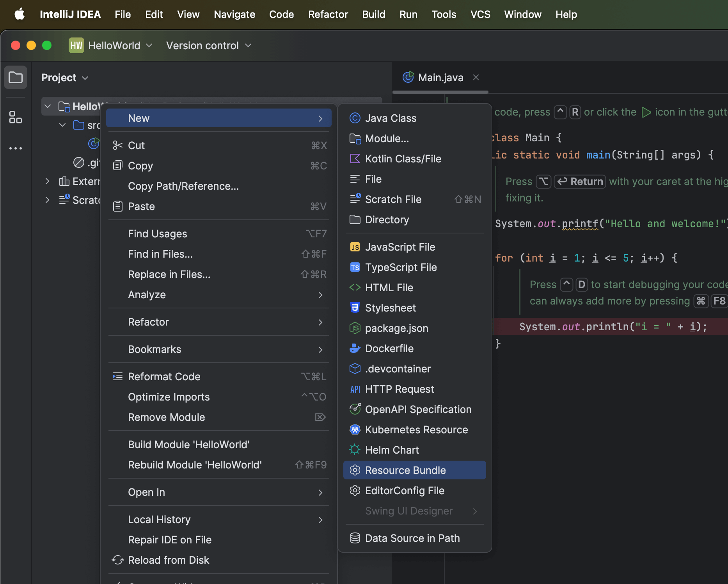Viewport: 728px width, 584px height.
Task: Click the run arrow icon in editor hint
Action: click(646, 112)
